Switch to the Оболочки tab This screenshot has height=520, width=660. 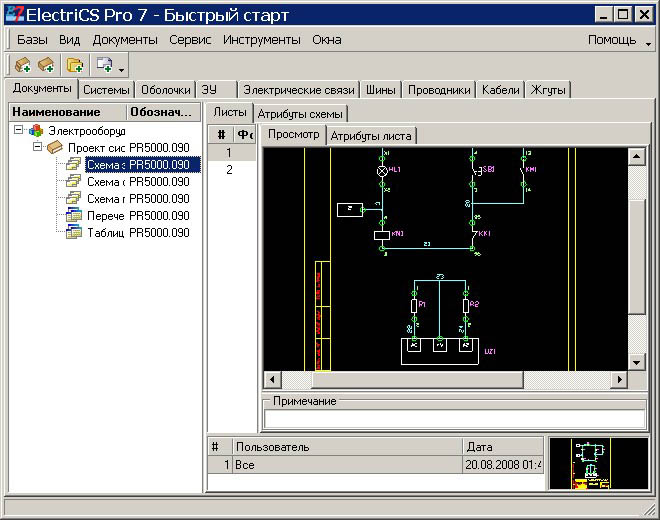(165, 90)
